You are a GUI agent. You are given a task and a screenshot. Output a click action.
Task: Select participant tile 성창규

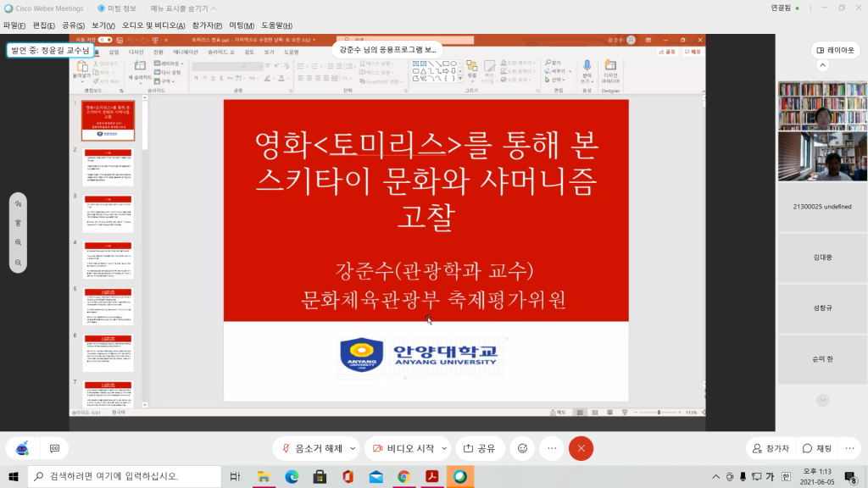click(x=822, y=308)
